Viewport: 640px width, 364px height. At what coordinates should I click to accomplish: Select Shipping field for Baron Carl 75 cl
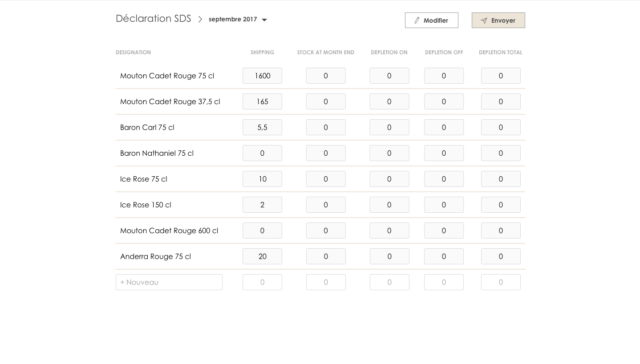coord(262,127)
